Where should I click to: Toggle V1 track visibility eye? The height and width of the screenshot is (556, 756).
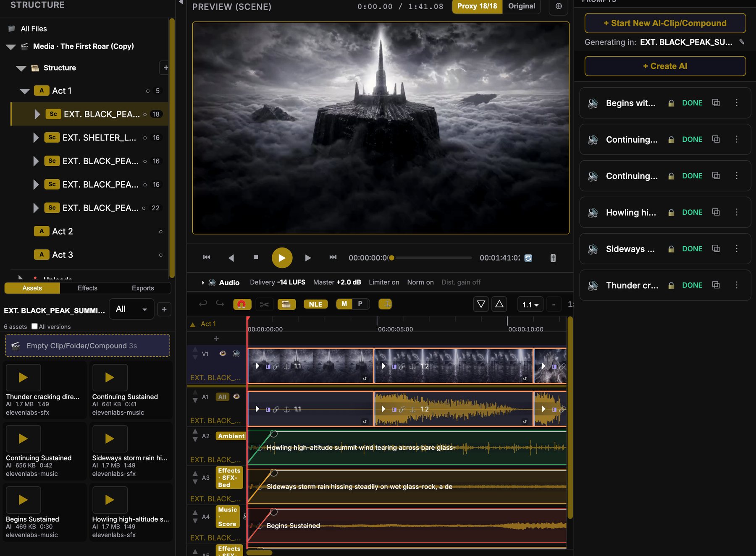click(223, 353)
